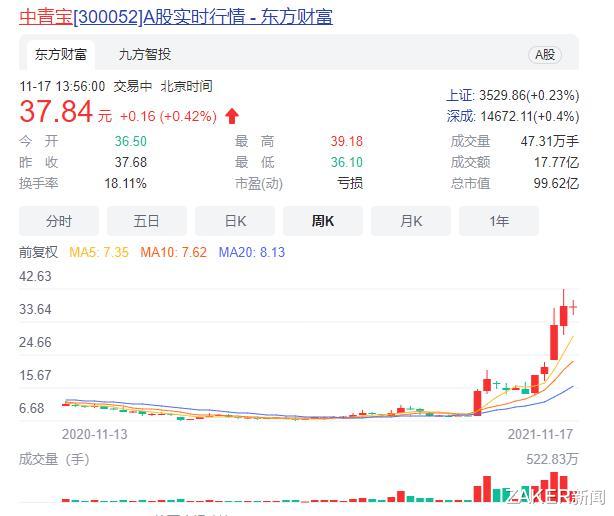614x516 pixels.
Task: Click the chart start date 2020-11-13
Action: [x=95, y=434]
